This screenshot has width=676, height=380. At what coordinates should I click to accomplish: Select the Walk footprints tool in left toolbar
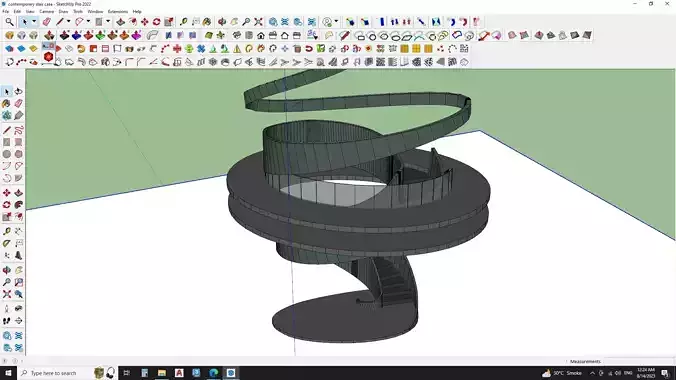click(x=6, y=321)
